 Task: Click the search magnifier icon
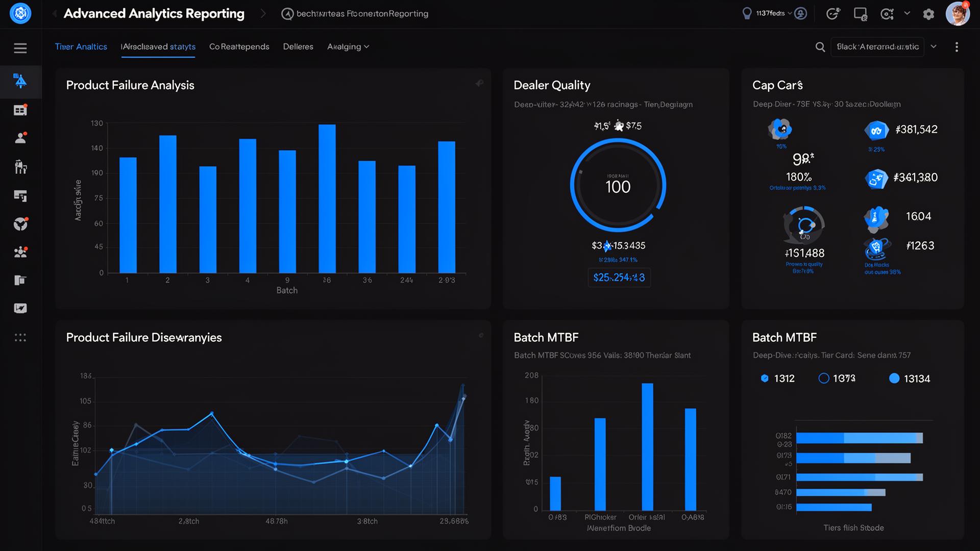click(x=820, y=47)
